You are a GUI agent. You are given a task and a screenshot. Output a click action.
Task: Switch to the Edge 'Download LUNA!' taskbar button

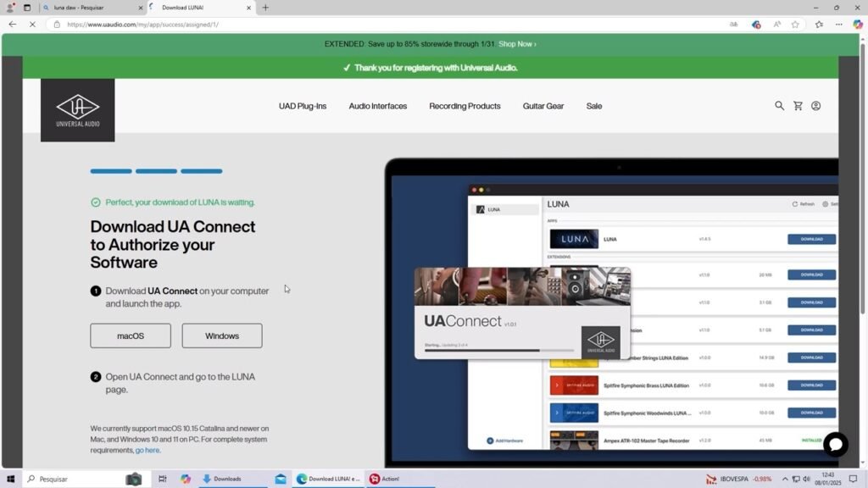(328, 479)
